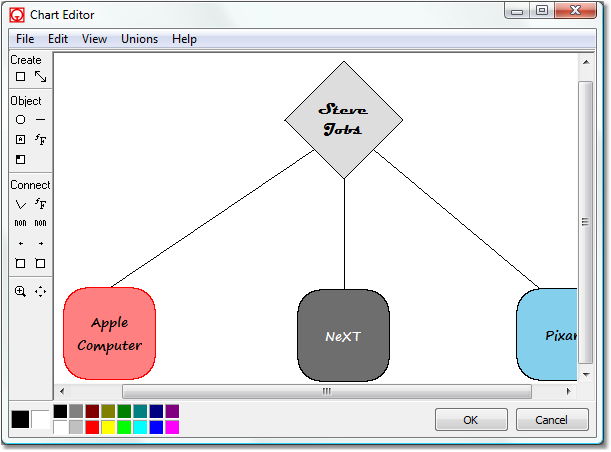Choose the Object circle shape tool
The height and width of the screenshot is (452, 611).
[x=21, y=120]
